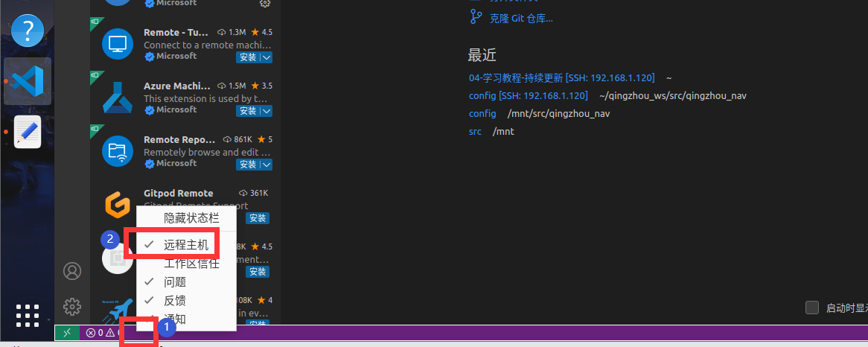The height and width of the screenshot is (347, 868).
Task: Toggle the 反馈 status bar entry
Action: [186, 301]
